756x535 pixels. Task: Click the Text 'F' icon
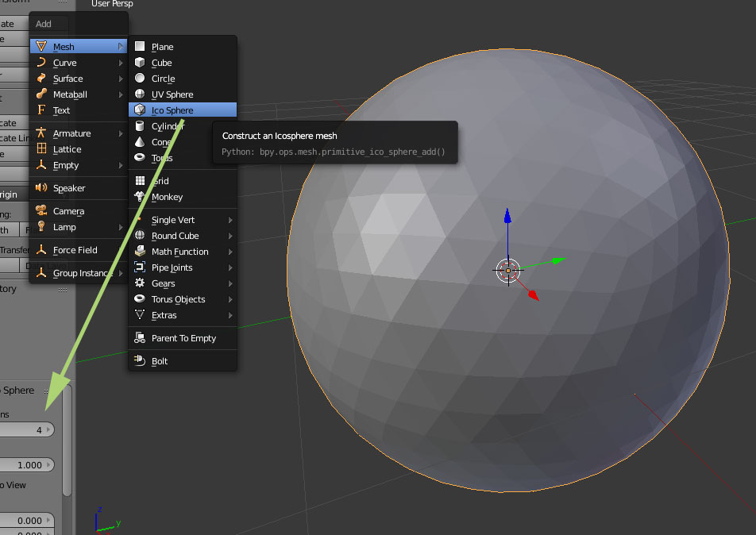pyautogui.click(x=41, y=110)
